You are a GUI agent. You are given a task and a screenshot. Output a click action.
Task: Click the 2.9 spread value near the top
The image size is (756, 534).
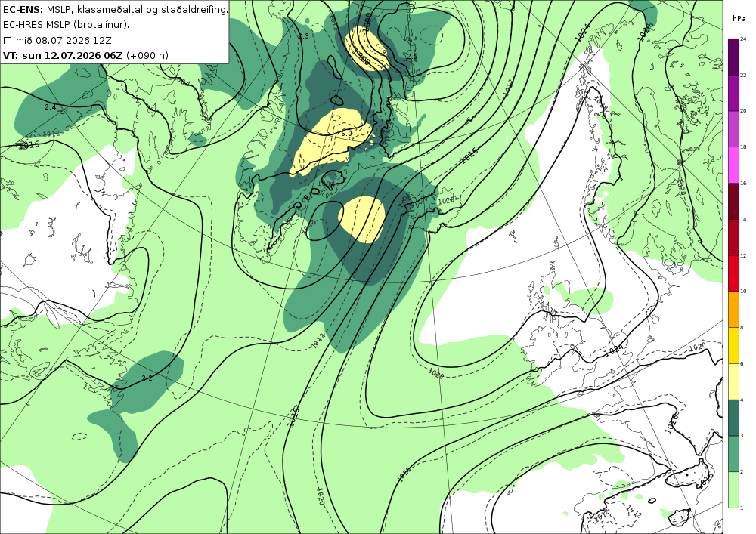412,57
